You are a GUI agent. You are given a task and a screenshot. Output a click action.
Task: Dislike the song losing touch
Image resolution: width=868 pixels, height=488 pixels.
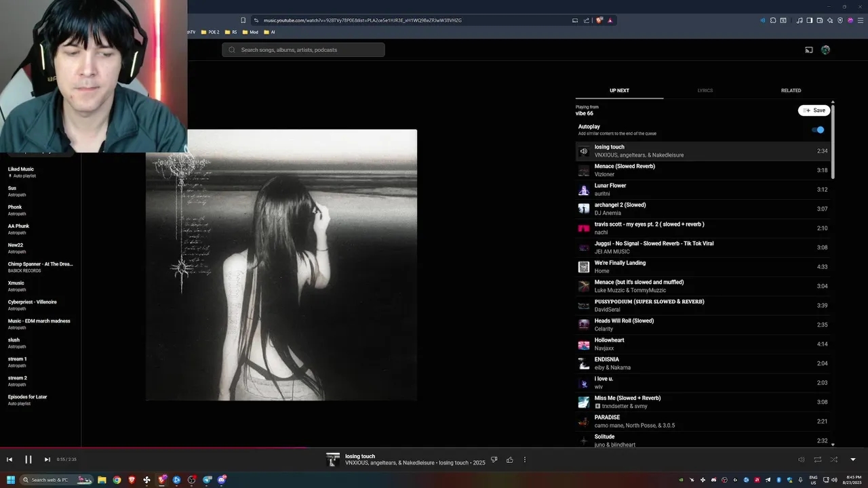494,460
